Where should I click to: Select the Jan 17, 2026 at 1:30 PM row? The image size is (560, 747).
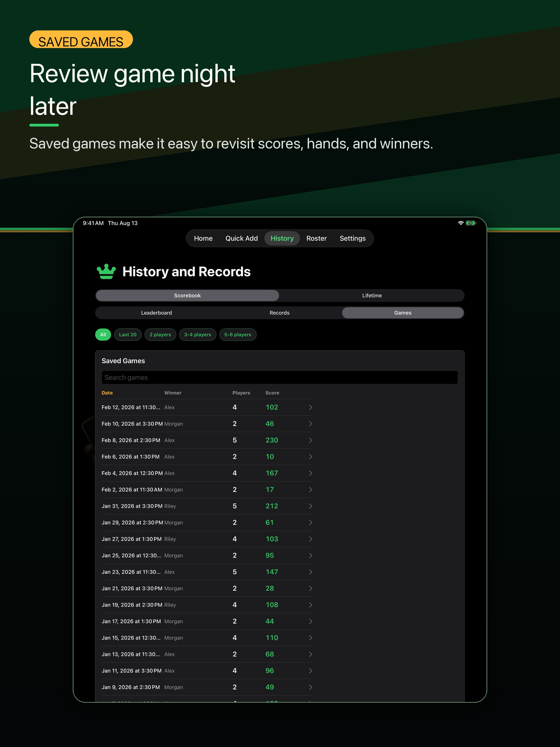207,621
